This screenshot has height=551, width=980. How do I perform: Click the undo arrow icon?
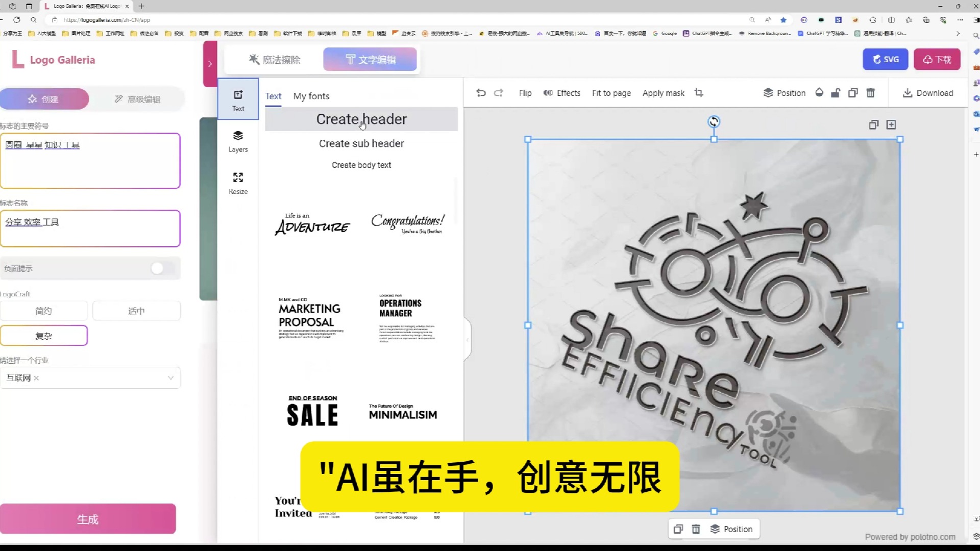click(481, 93)
